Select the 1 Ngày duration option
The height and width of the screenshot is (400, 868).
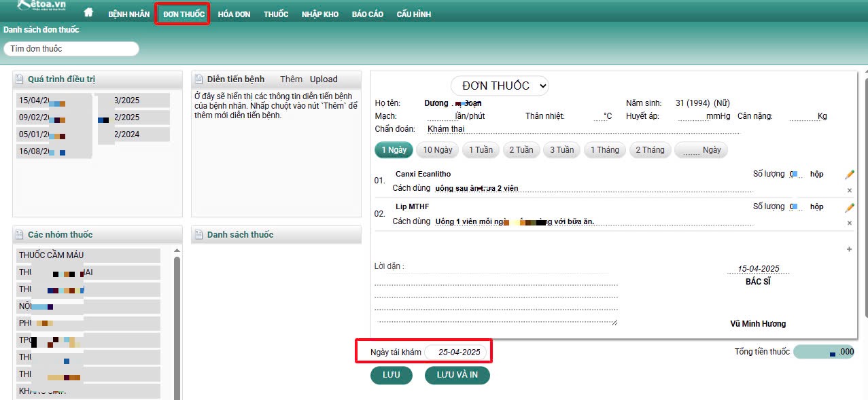pyautogui.click(x=394, y=150)
